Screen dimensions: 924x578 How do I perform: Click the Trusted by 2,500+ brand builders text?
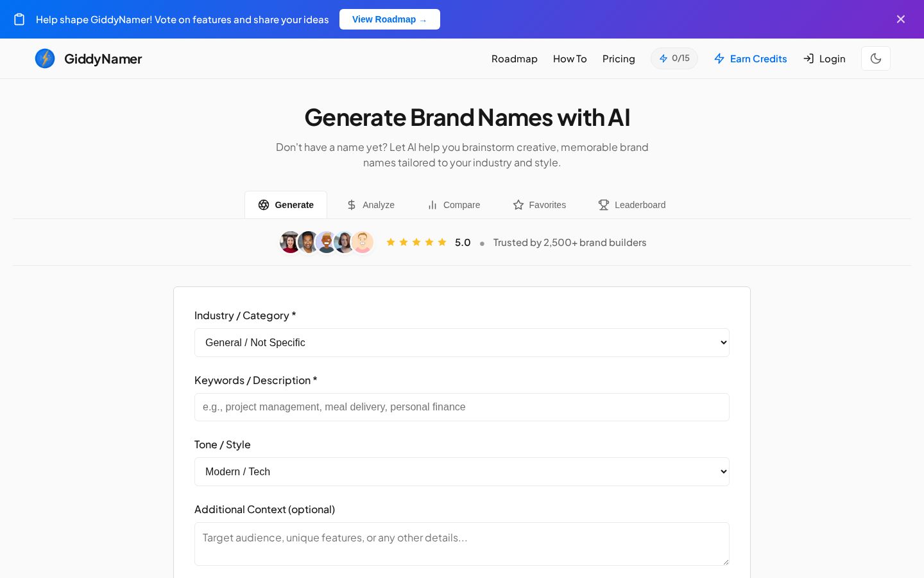[x=570, y=242]
